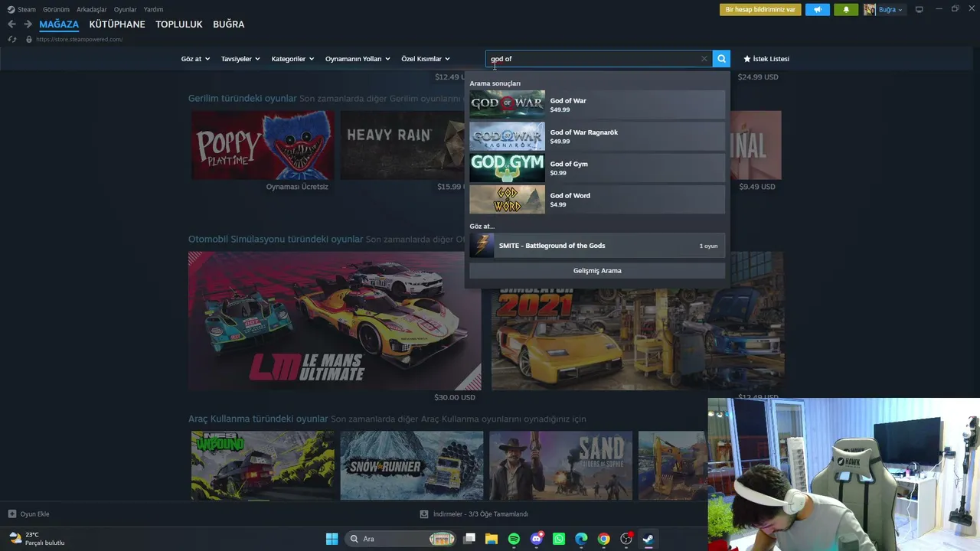
Task: Open OBS Studio from the taskbar
Action: [x=626, y=539]
